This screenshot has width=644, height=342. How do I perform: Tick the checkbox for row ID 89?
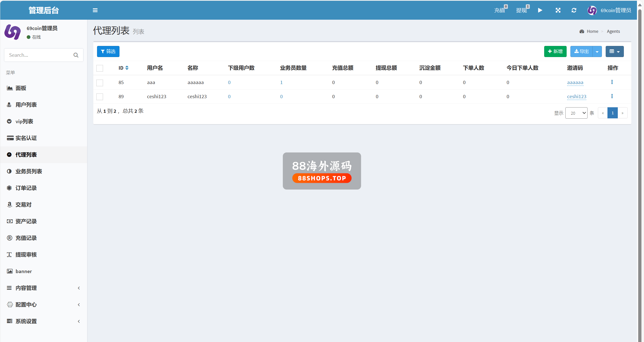100,97
